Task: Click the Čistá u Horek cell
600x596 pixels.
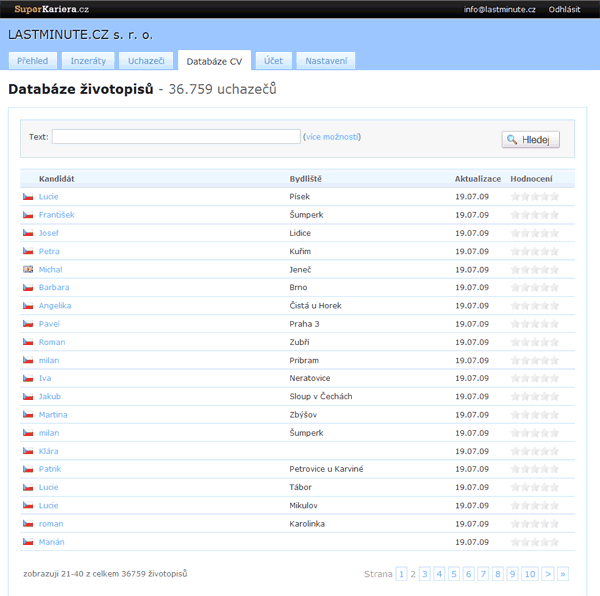Action: click(315, 306)
